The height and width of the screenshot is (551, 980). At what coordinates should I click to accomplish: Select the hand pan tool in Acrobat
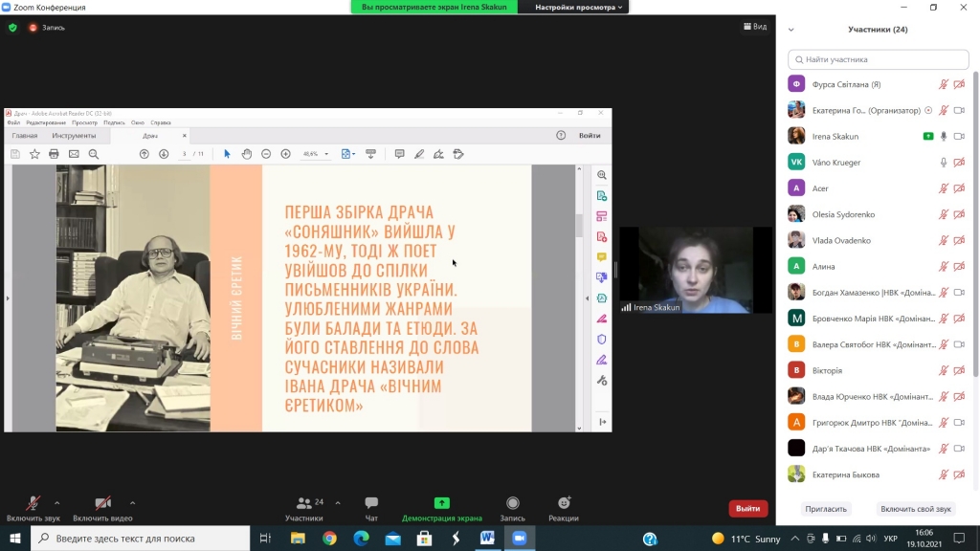pos(246,154)
